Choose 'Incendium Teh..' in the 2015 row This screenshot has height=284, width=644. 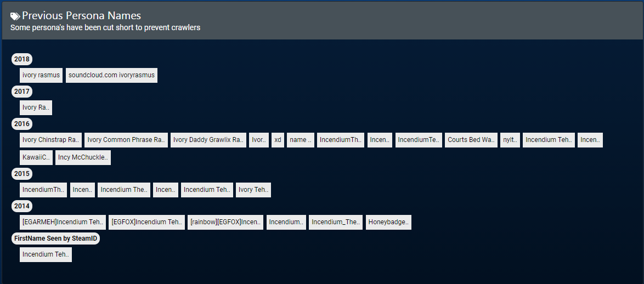coord(207,190)
